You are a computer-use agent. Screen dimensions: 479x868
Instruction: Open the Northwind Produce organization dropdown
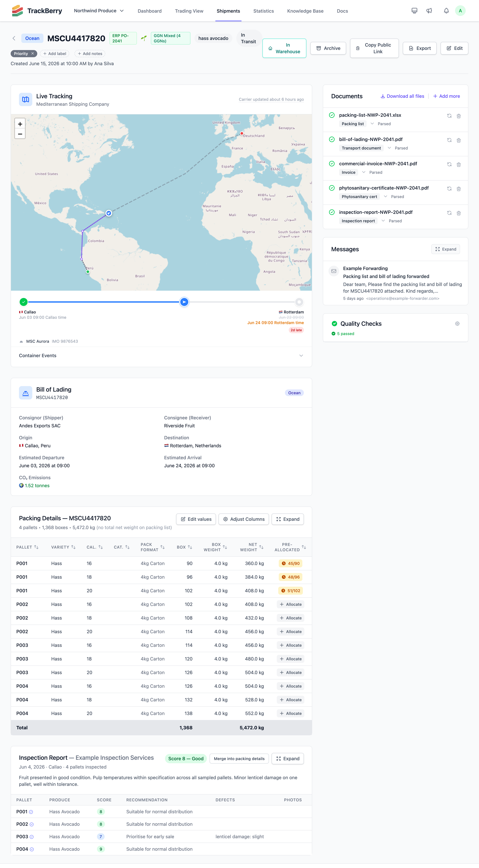click(x=99, y=11)
